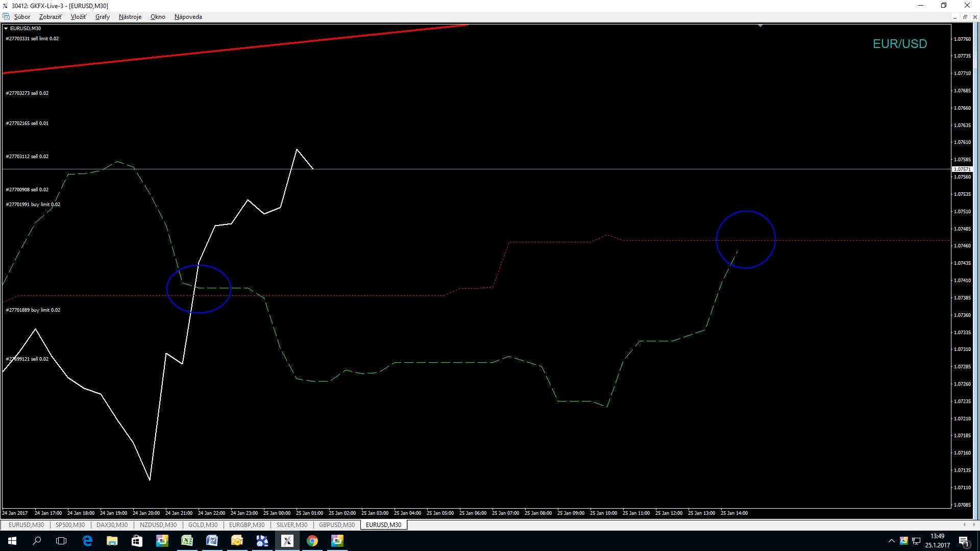Viewport: 980px width, 551px height.
Task: Open the Zobraziť menu
Action: point(51,17)
